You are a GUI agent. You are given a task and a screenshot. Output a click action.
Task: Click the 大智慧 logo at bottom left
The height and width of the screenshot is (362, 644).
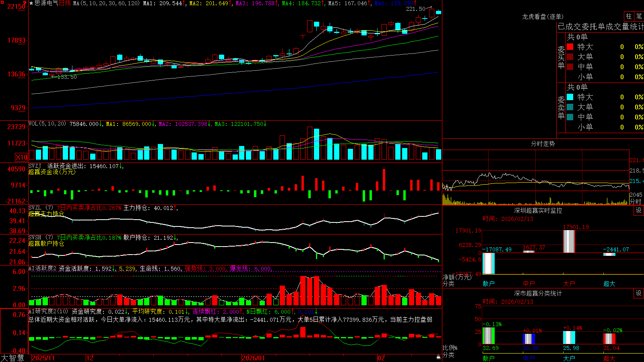(x=12, y=358)
